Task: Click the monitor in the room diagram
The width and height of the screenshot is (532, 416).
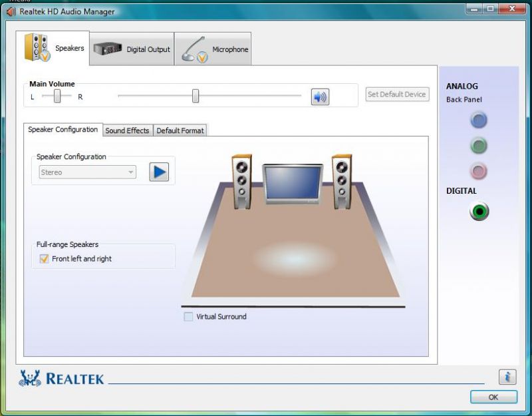Action: click(x=293, y=183)
